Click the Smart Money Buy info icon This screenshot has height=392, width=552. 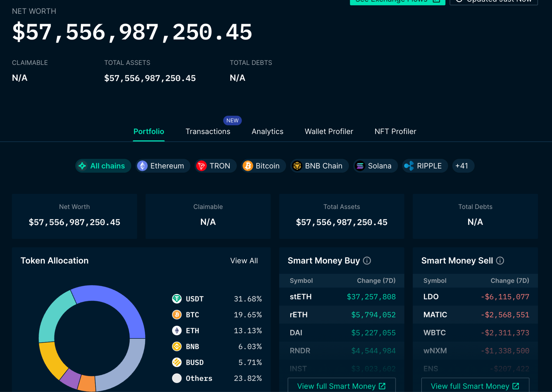367,261
